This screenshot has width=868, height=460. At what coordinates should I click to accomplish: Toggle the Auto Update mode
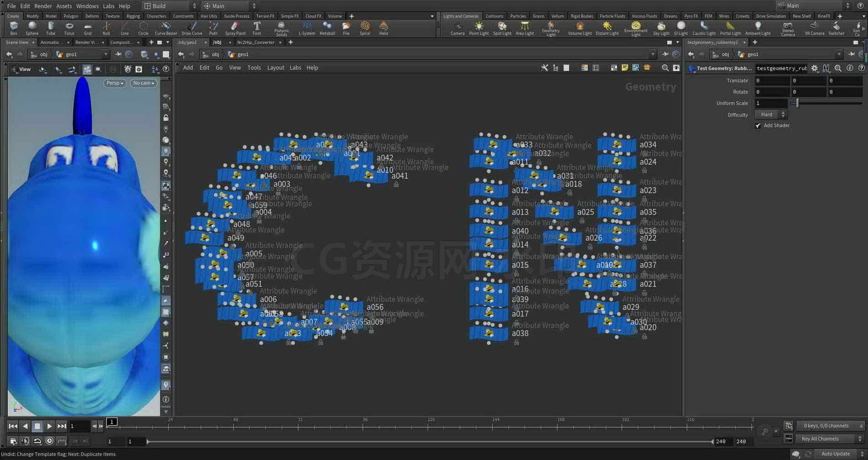835,454
